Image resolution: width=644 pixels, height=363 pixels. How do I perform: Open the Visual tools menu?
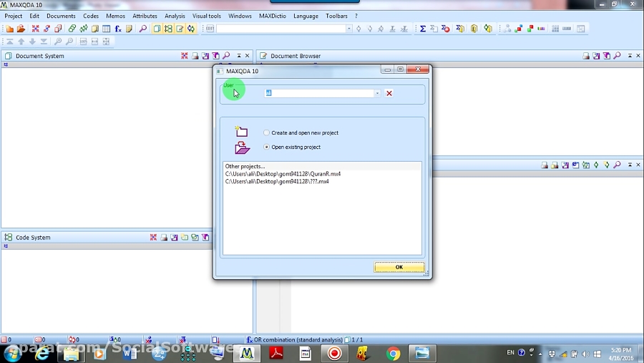pos(207,16)
